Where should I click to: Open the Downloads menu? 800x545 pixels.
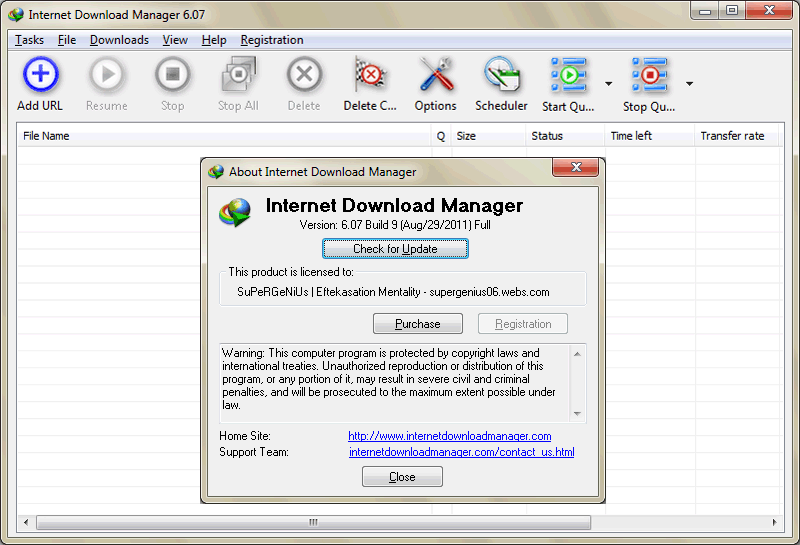tap(119, 40)
